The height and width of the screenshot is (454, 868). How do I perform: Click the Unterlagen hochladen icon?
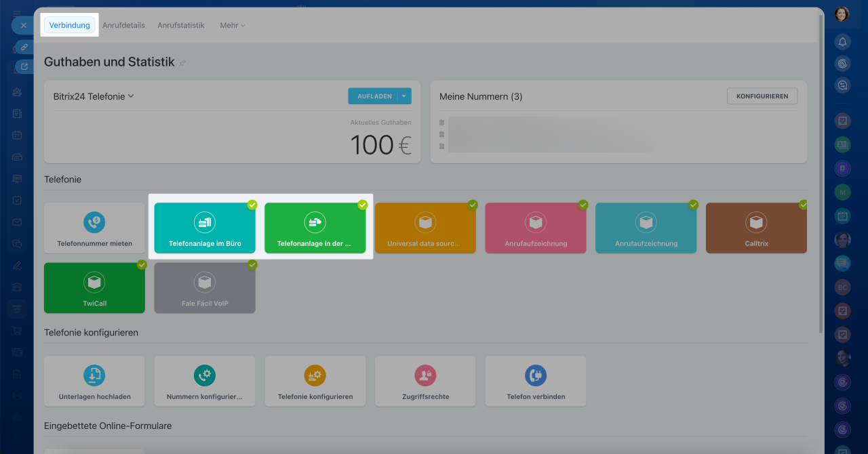(x=94, y=375)
